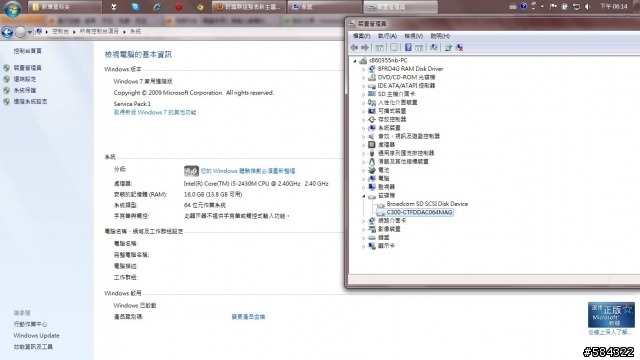
Task: Open 行動作業中心 link in sidebar
Action: coord(30,324)
